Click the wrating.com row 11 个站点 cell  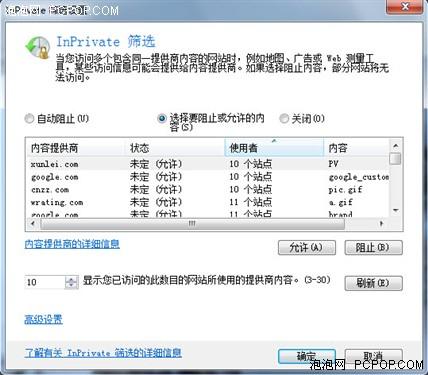click(251, 202)
